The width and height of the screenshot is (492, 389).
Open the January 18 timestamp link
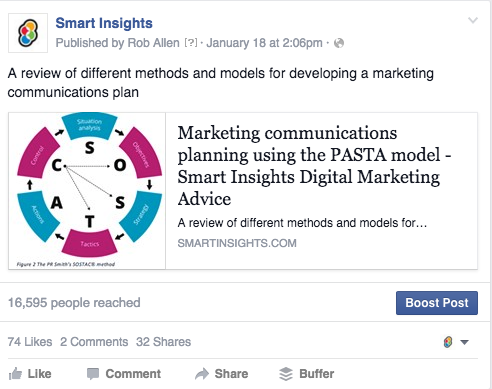[x=264, y=43]
